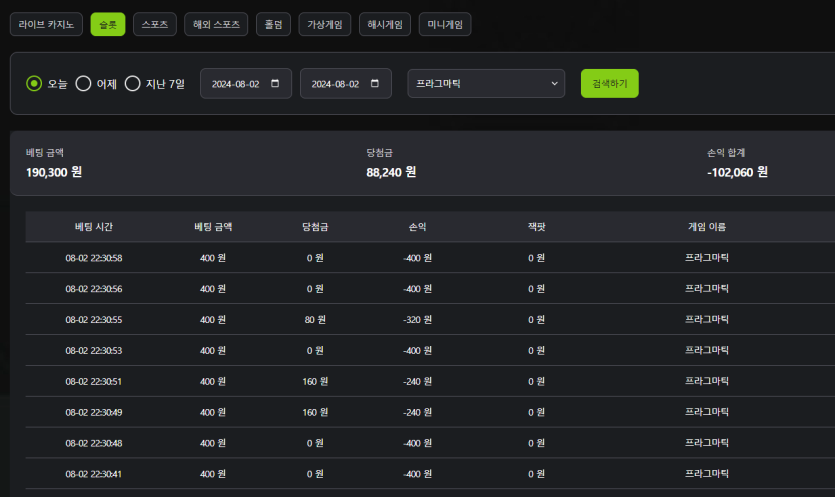835x497 pixels.
Task: Click the 검색하기 search button
Action: coord(609,84)
